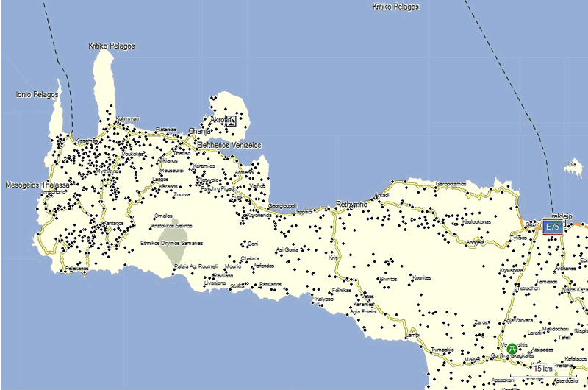Click the 15 km scale bar
588x390 pixels.
click(543, 369)
